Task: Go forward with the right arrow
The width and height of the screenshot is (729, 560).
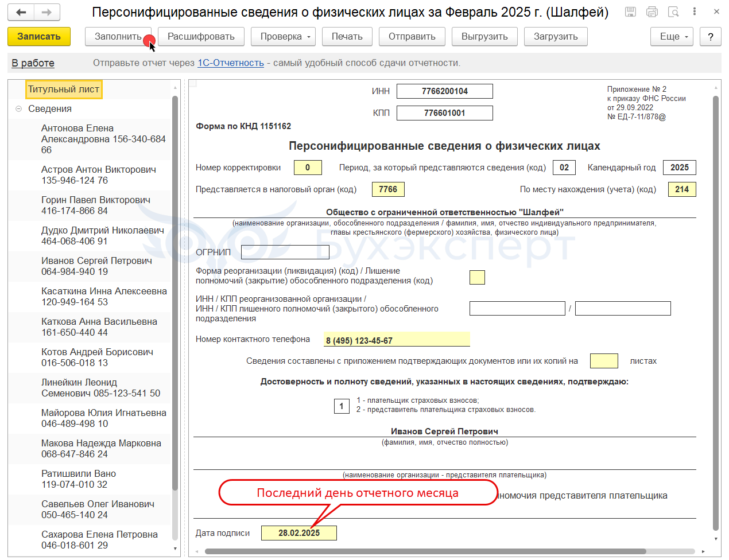Action: pyautogui.click(x=47, y=12)
